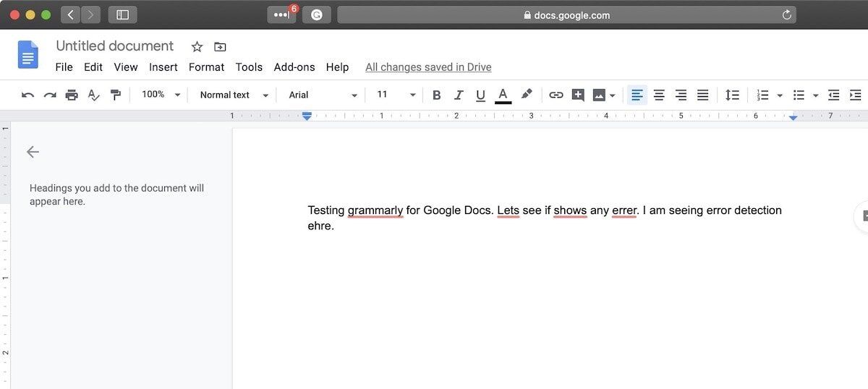The width and height of the screenshot is (868, 389).
Task: Toggle Bold formatting
Action: point(436,95)
